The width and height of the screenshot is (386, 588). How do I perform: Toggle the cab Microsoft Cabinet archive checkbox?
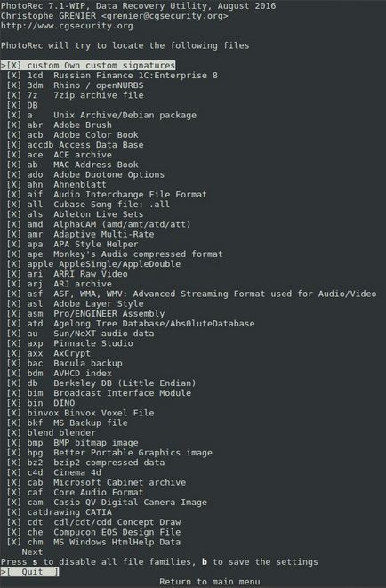tap(14, 482)
